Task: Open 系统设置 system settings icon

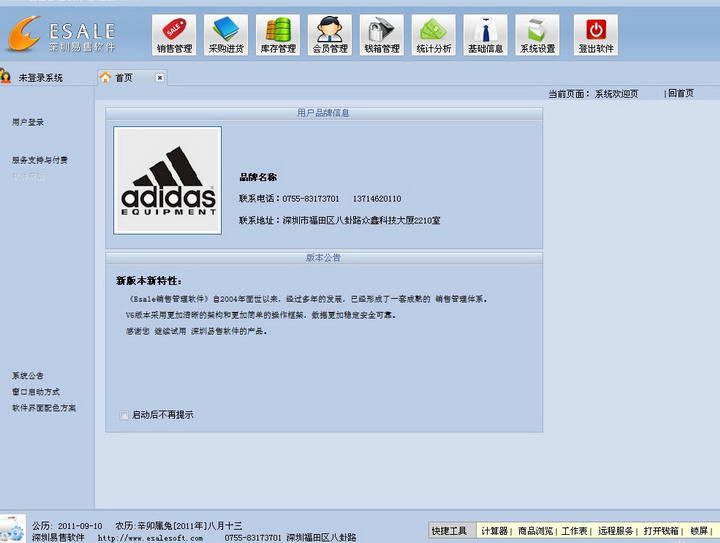Action: (x=537, y=35)
